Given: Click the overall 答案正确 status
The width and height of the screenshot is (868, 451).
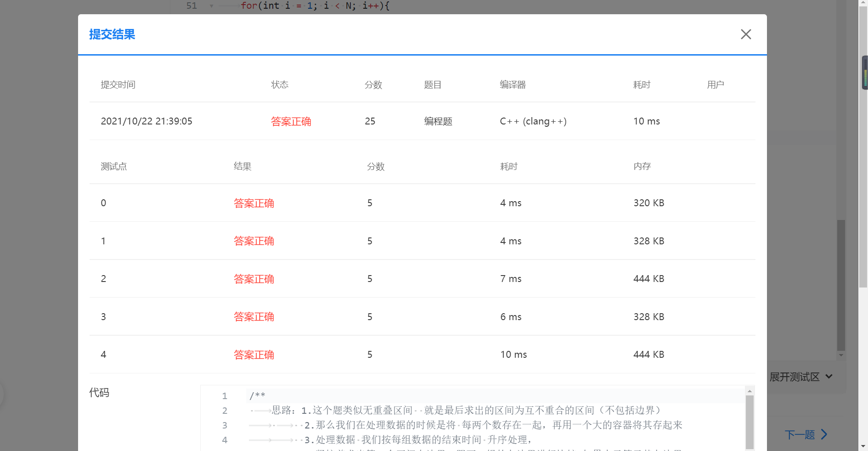Looking at the screenshot, I should click(291, 121).
